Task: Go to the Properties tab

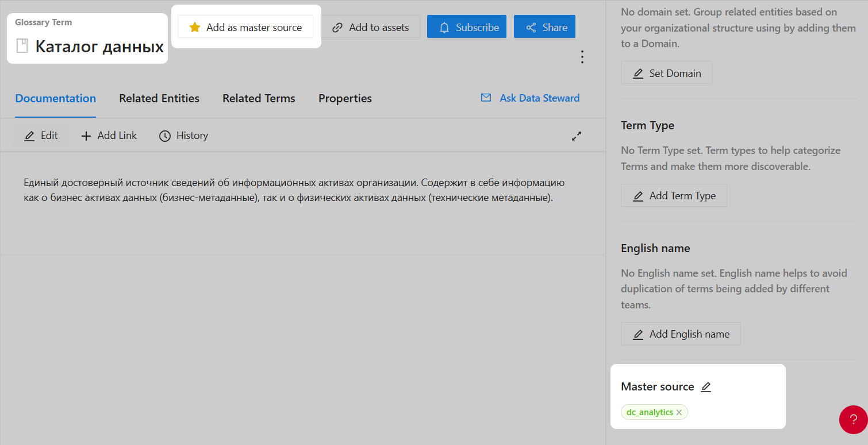Action: click(345, 98)
